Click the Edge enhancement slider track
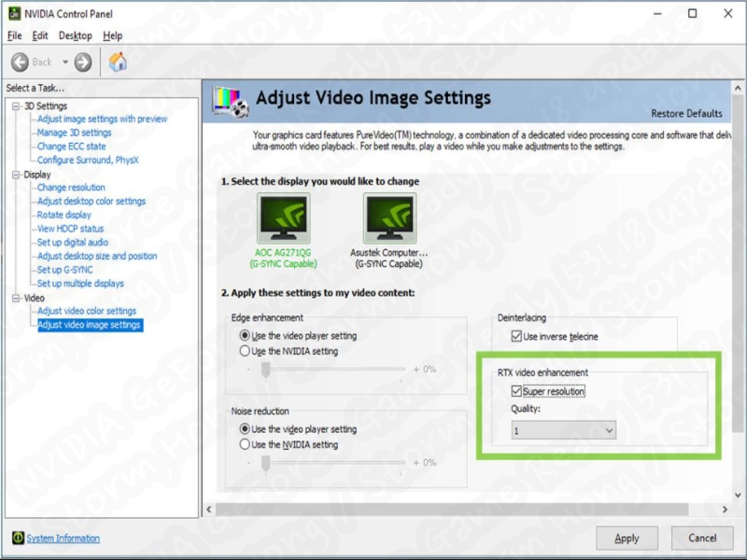The image size is (747, 560). [333, 369]
